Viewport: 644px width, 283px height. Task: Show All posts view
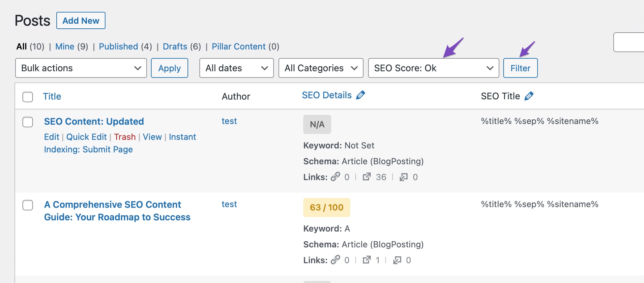[x=21, y=47]
